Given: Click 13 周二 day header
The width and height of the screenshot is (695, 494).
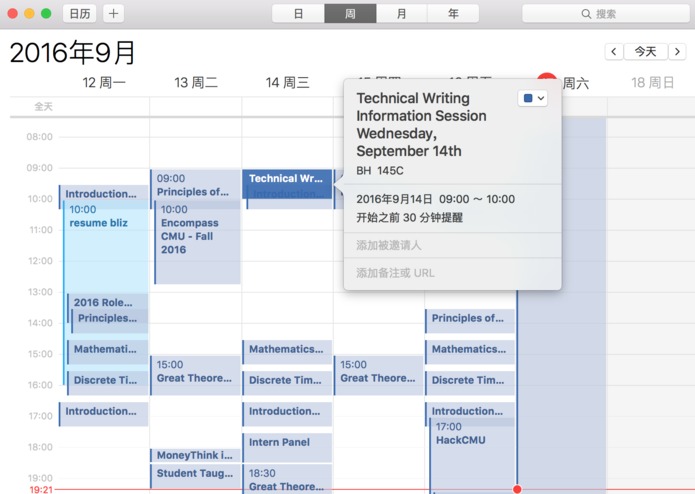Looking at the screenshot, I should 195,82.
